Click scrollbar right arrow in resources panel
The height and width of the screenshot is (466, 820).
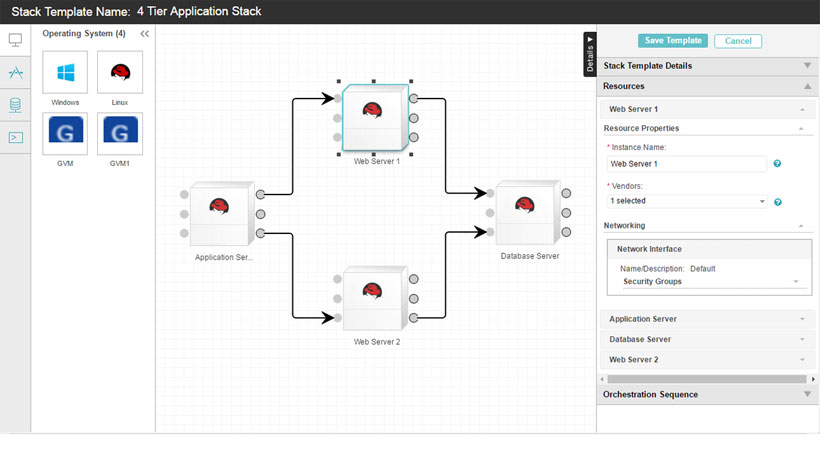pyautogui.click(x=813, y=379)
